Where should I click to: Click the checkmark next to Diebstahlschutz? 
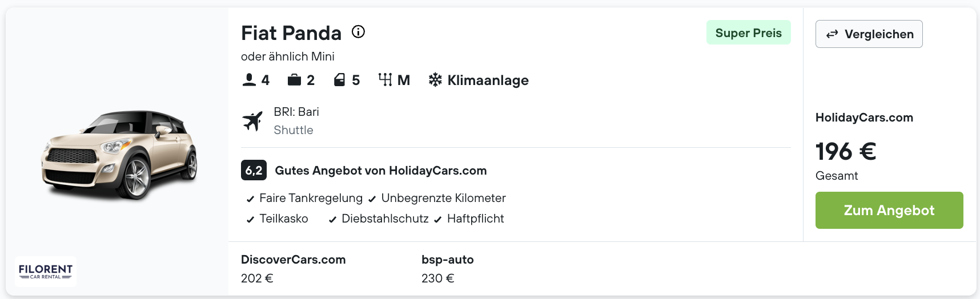point(332,220)
